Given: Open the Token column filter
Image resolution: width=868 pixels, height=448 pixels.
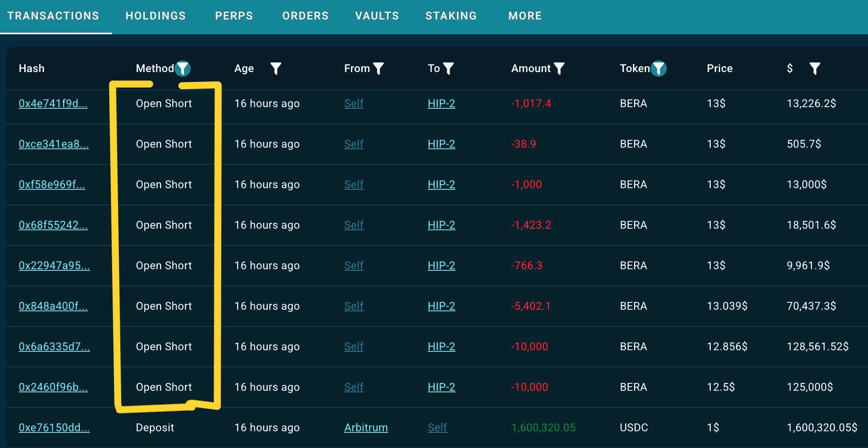Looking at the screenshot, I should pos(659,69).
